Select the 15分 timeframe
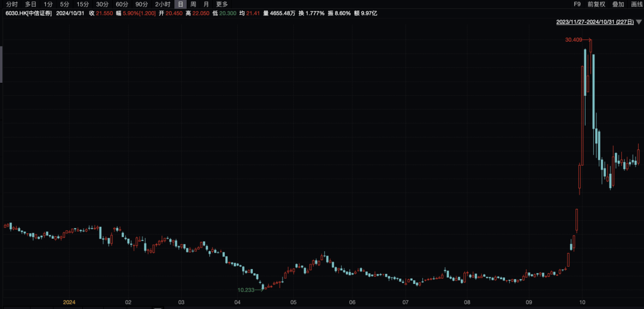 click(82, 4)
